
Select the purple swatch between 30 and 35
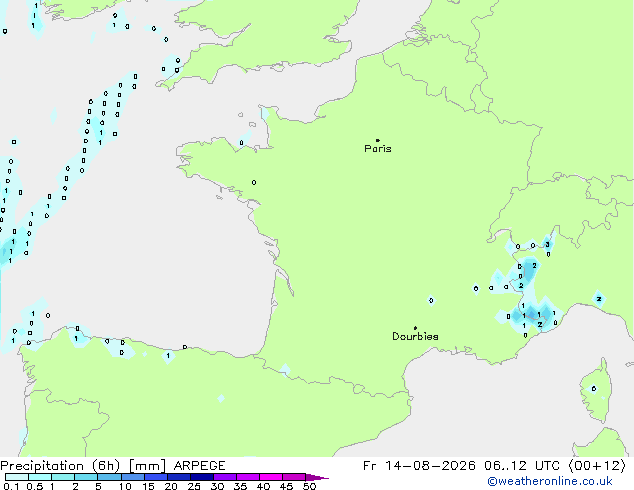[x=224, y=477]
